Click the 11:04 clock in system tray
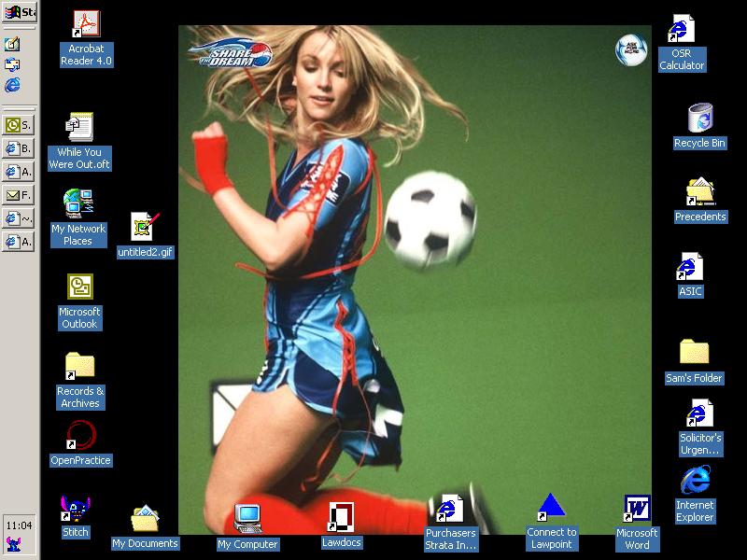This screenshot has height=560, width=747. click(19, 525)
